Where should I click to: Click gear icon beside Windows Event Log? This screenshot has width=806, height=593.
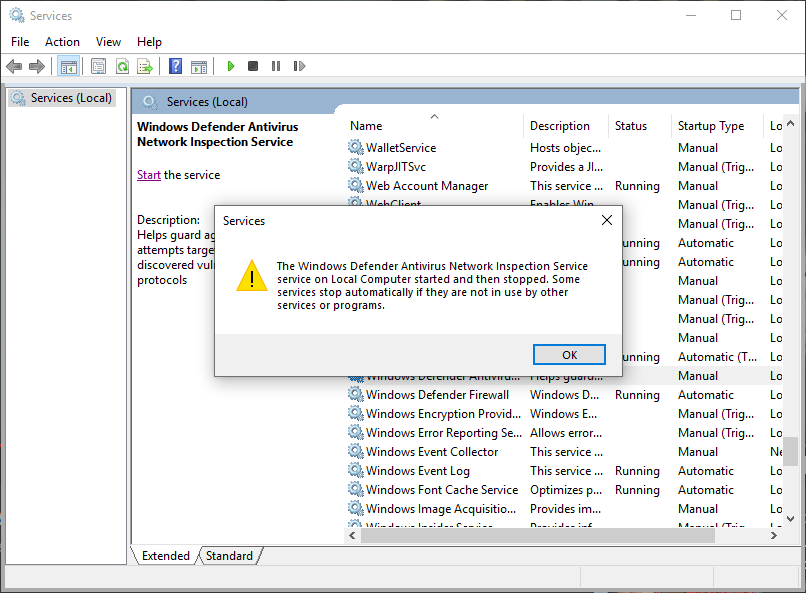pyautogui.click(x=356, y=471)
